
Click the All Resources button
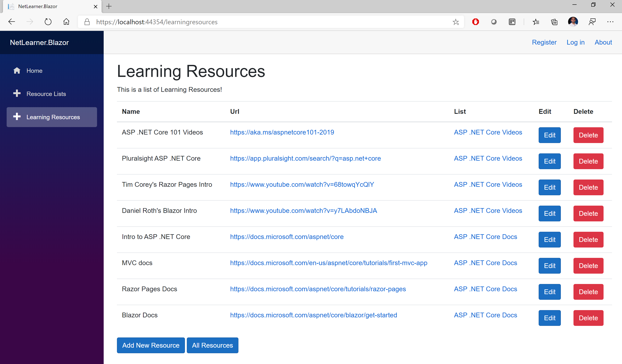point(212,345)
